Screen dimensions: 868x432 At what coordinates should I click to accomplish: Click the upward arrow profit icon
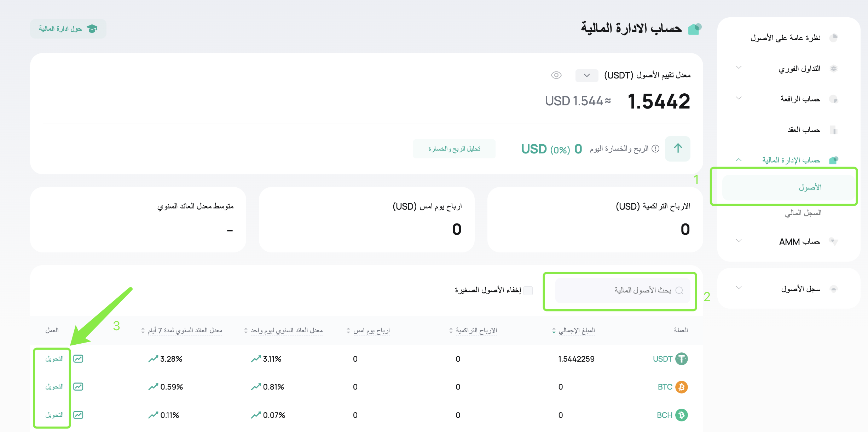[677, 148]
